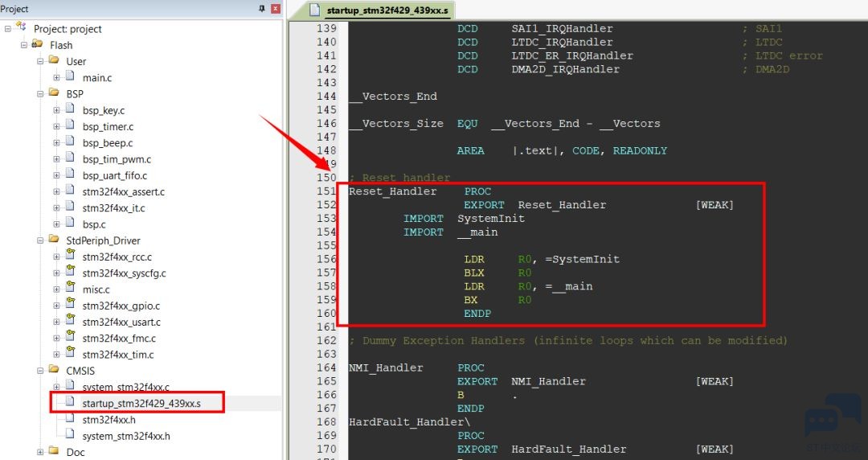868x460 pixels.
Task: Select system_stm32f4xx.c file
Action: [125, 387]
